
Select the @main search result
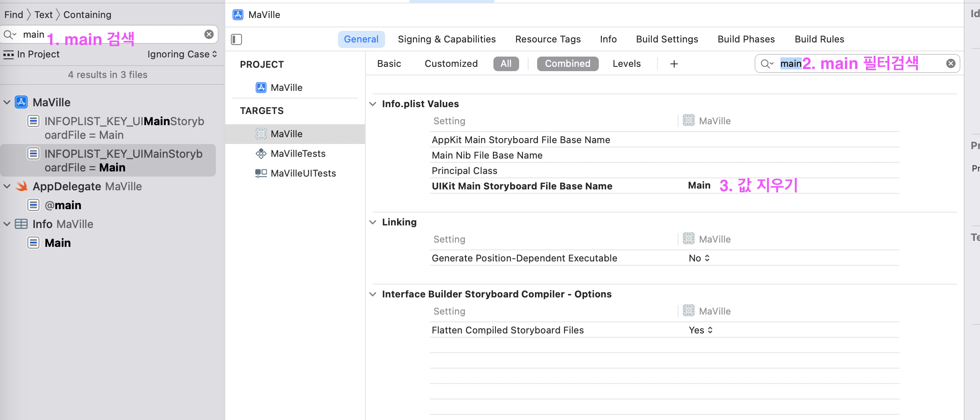(63, 205)
